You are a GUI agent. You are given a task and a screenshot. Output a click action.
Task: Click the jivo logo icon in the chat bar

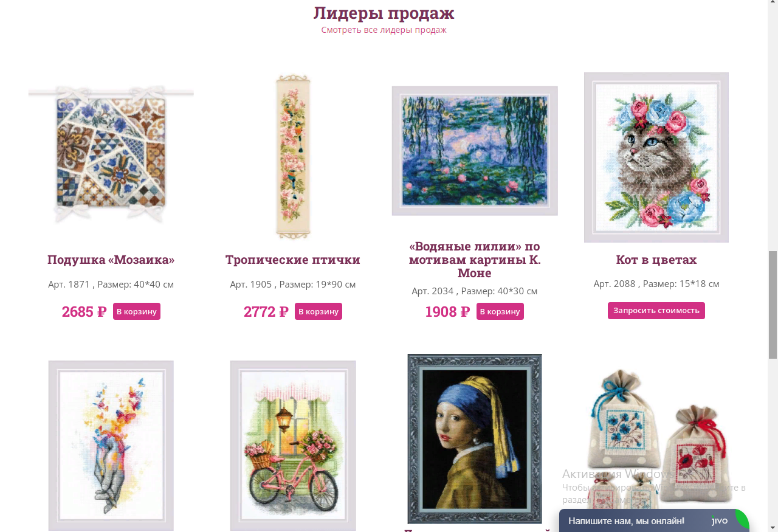click(720, 521)
